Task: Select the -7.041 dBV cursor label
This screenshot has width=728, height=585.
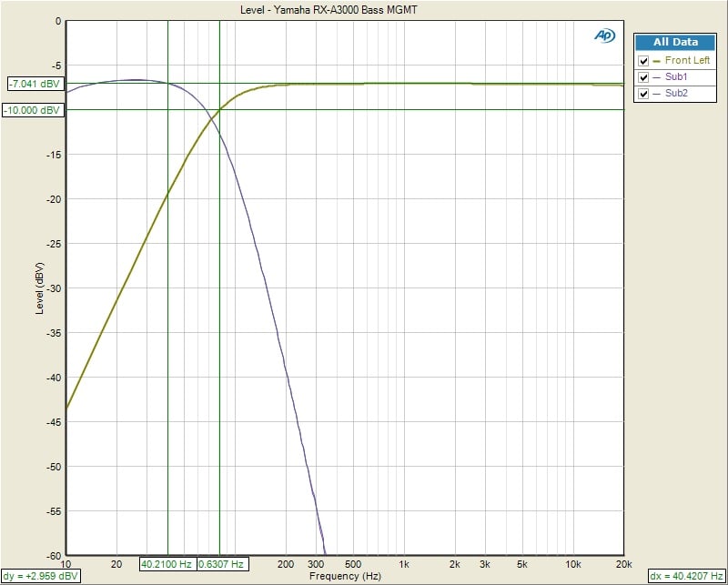Action: pos(34,84)
